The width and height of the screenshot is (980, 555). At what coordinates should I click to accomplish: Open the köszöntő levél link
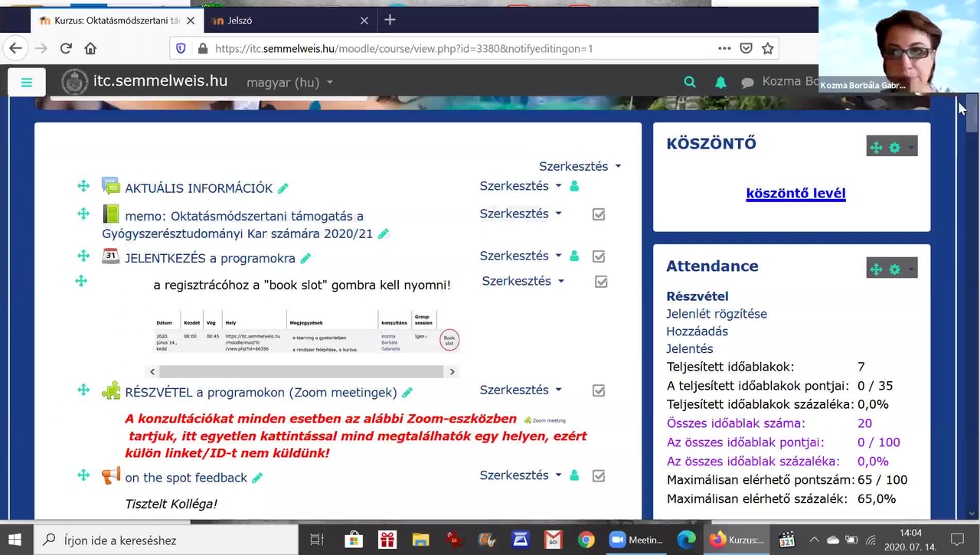pyautogui.click(x=795, y=193)
